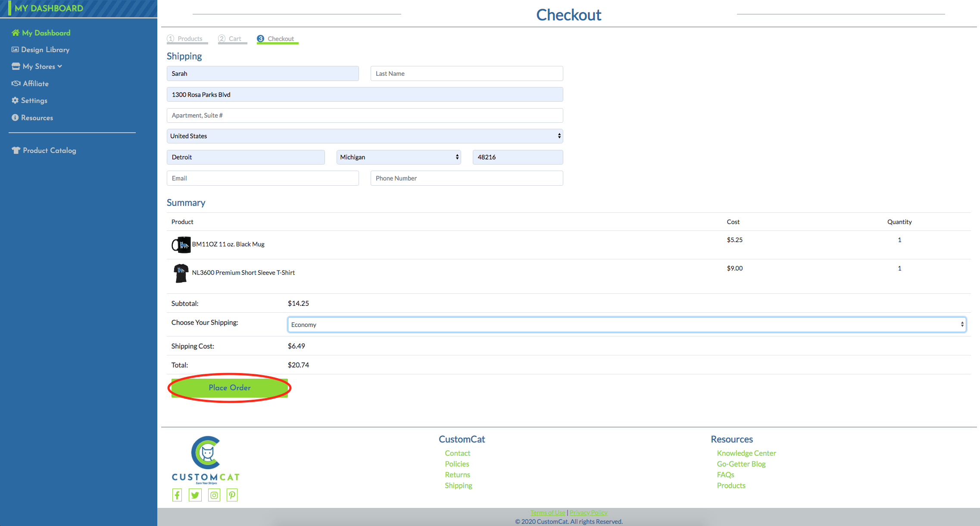Click the Instagram social icon
Viewport: 980px width, 526px height.
tap(214, 495)
